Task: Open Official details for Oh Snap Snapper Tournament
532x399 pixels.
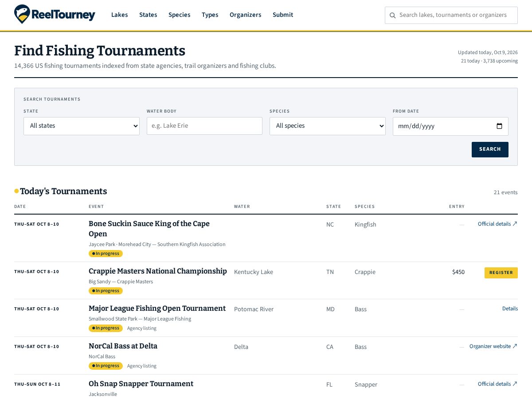Action: click(497, 384)
